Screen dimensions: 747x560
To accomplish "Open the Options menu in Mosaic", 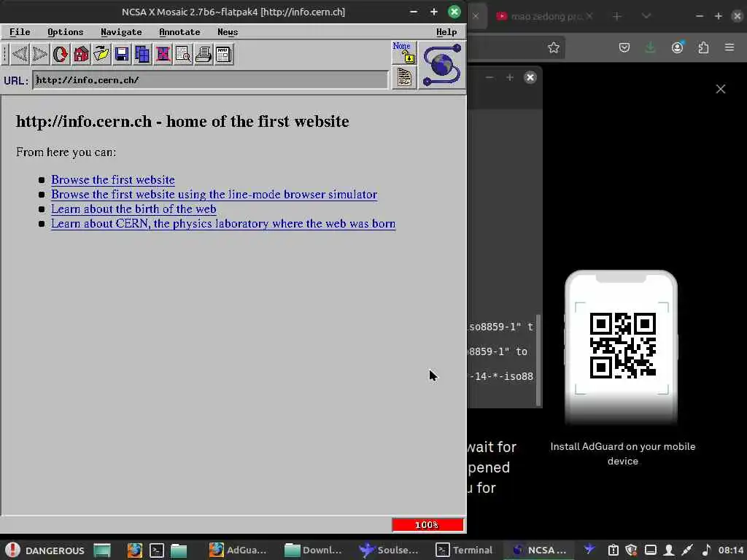I will 65,32.
